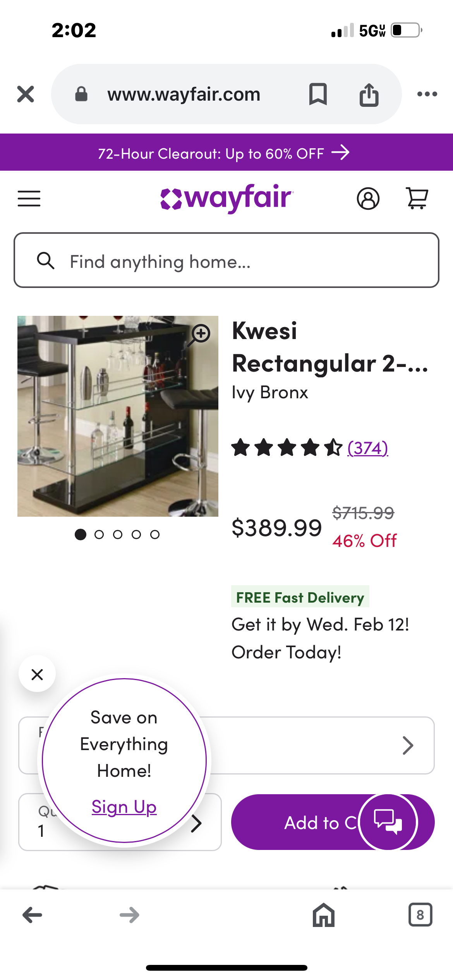Expand the quantity selector
Image resolution: width=453 pixels, height=980 pixels.
[x=196, y=823]
